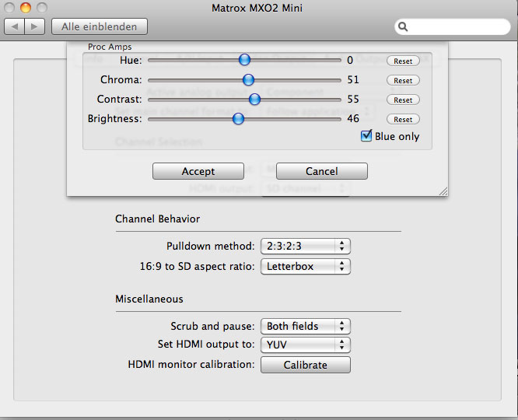
Task: Click the Brightness slider handle
Action: [238, 119]
